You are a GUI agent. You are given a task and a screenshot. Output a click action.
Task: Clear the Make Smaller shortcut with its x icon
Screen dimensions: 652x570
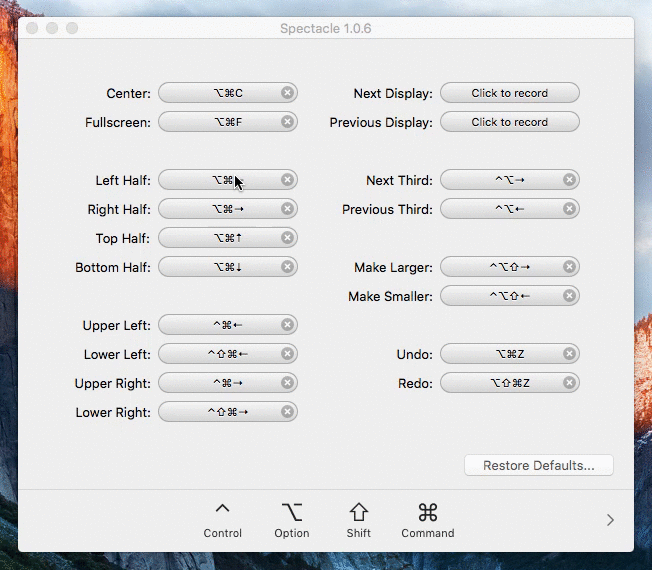coord(569,296)
